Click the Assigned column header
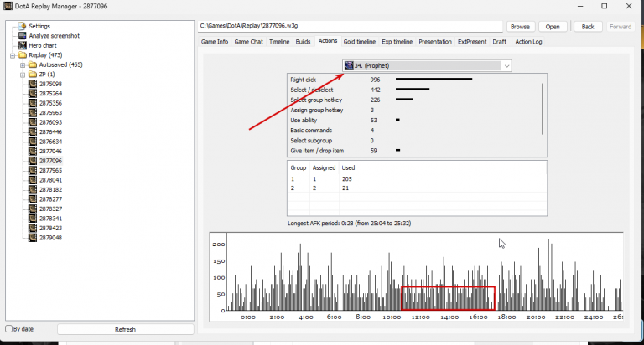Screen dimensions: 644x345 [324, 167]
